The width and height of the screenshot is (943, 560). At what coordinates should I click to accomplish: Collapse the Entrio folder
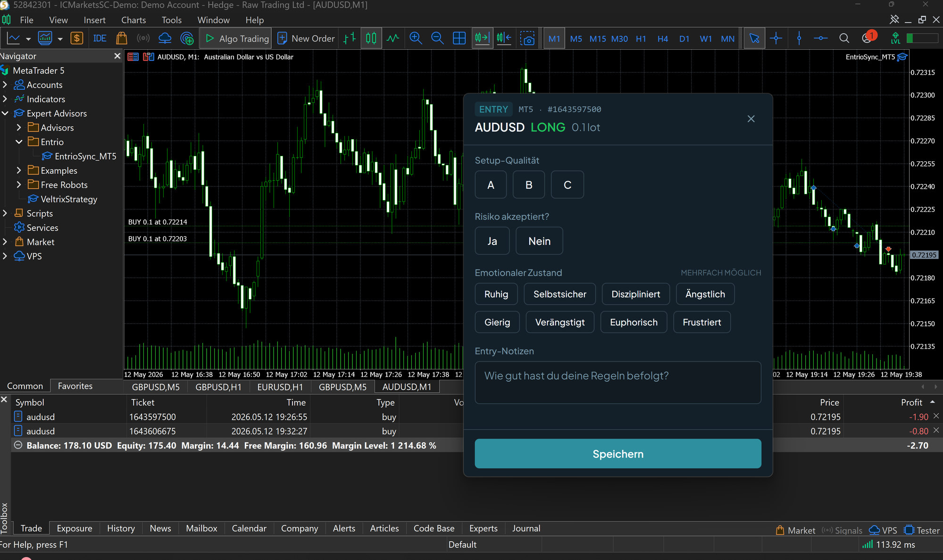pos(19,142)
